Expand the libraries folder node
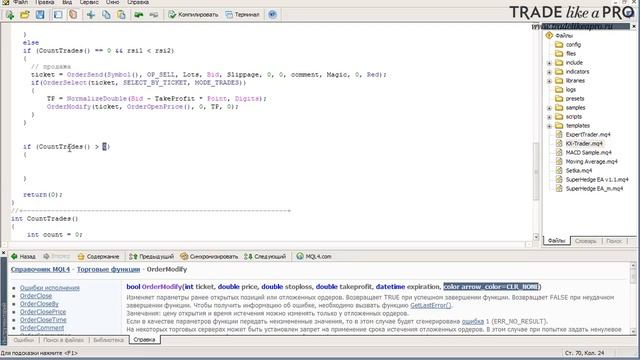The image size is (640, 360). click(549, 81)
